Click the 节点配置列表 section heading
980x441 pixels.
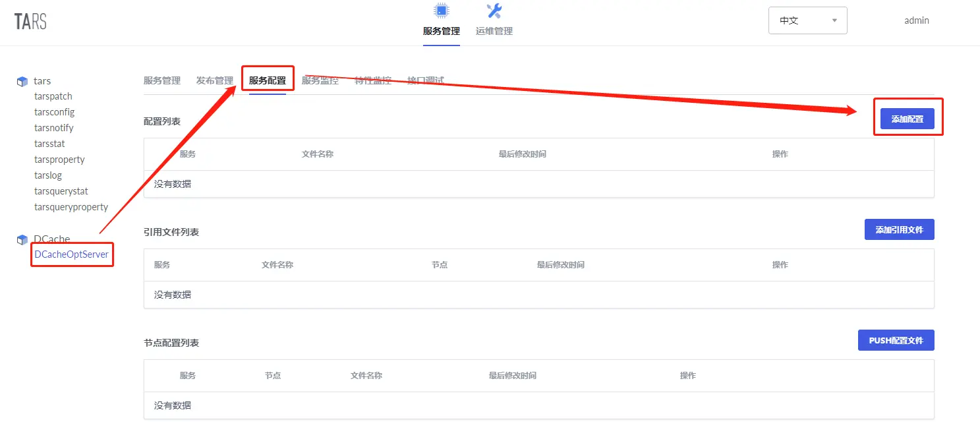(x=171, y=343)
